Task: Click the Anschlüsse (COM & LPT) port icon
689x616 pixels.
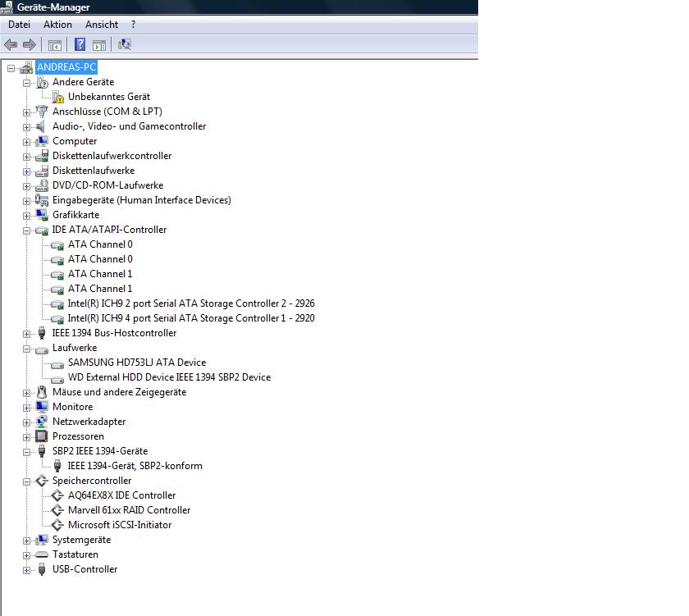Action: (42, 112)
